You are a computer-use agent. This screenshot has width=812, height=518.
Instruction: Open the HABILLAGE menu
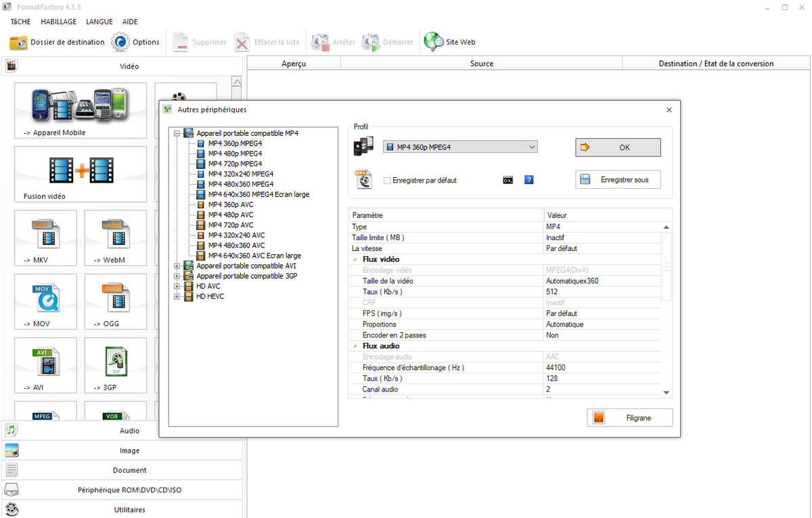click(58, 22)
